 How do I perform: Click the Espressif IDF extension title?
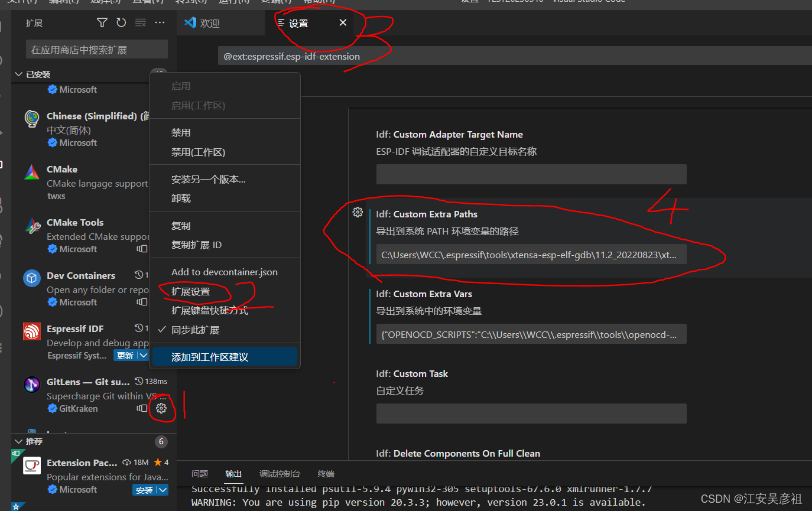75,328
